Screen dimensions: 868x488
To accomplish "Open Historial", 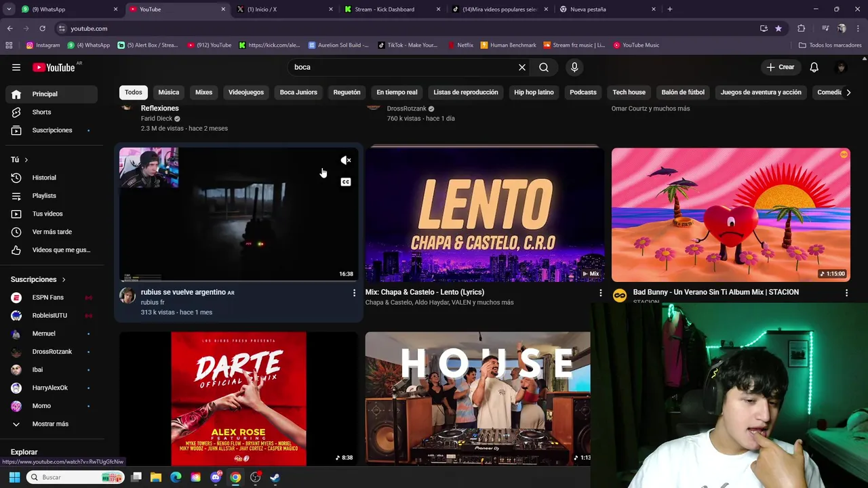I will [x=52, y=178].
